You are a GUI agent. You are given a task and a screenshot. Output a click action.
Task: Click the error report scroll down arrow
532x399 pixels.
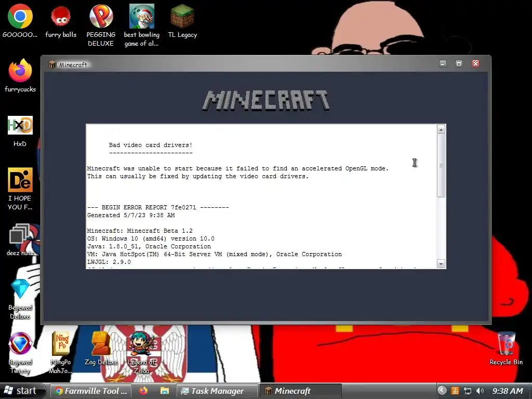441,264
